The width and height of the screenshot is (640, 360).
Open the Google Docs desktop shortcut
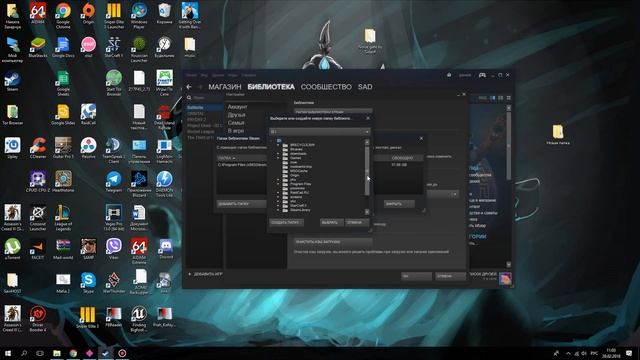pos(63,47)
